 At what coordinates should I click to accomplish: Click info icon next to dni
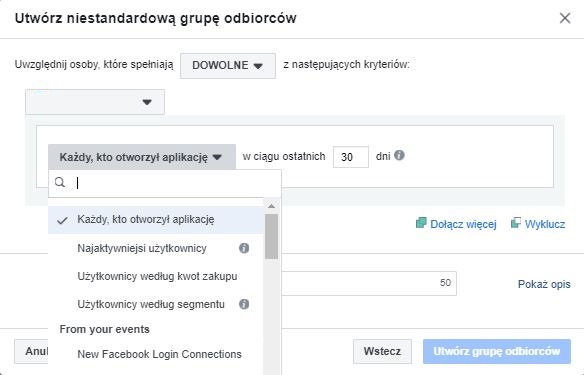pos(399,155)
